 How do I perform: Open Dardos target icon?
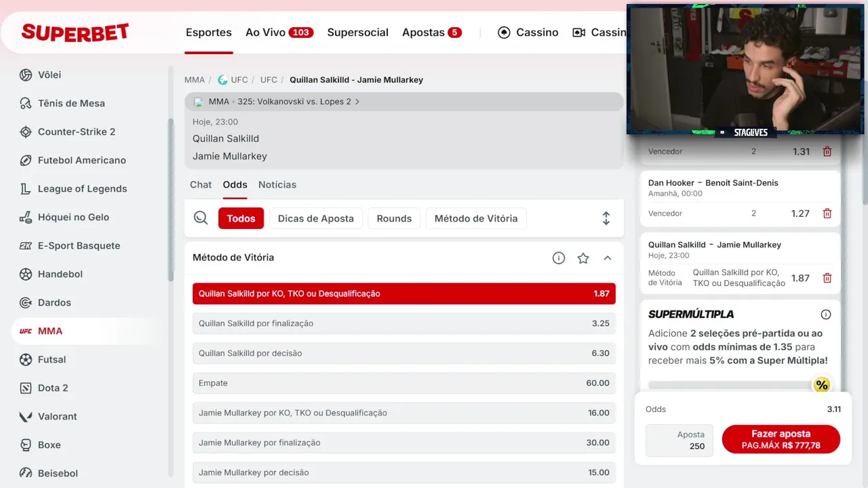[x=26, y=302]
